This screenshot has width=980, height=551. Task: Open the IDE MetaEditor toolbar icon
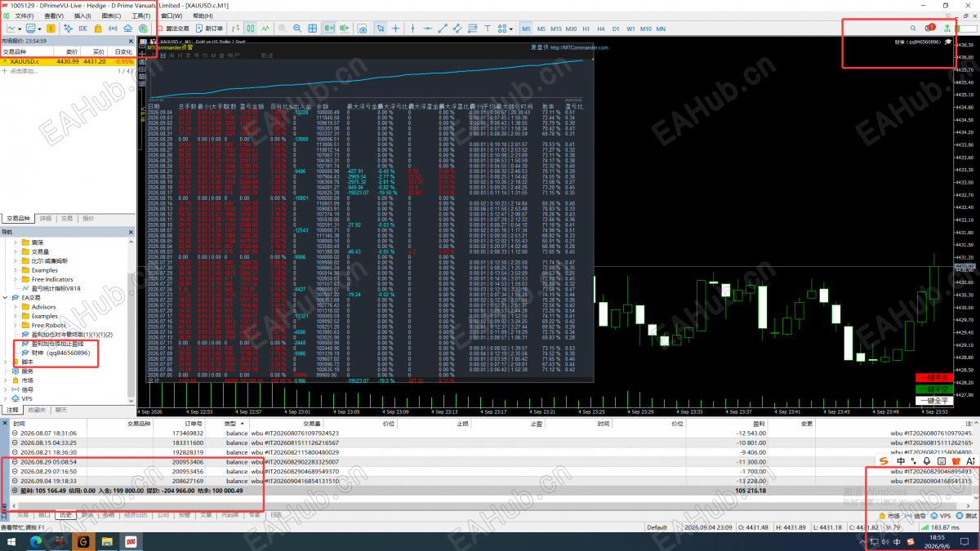tap(82, 29)
